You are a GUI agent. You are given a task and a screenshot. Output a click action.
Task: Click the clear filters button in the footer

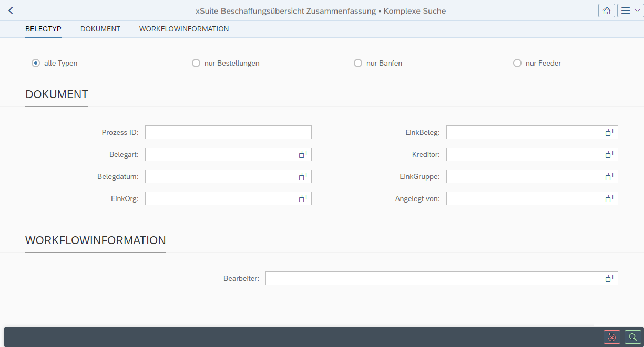click(x=611, y=337)
